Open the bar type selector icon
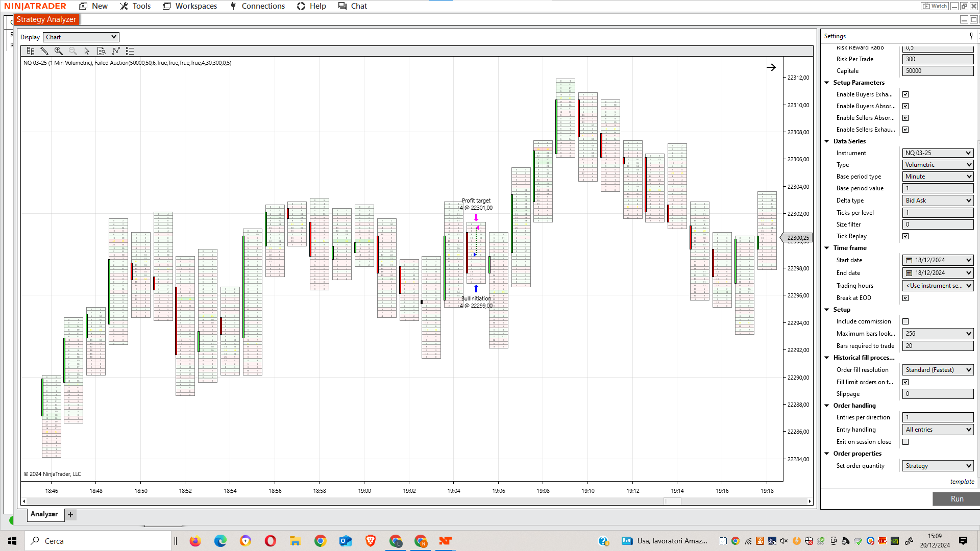980x551 pixels. tap(31, 51)
